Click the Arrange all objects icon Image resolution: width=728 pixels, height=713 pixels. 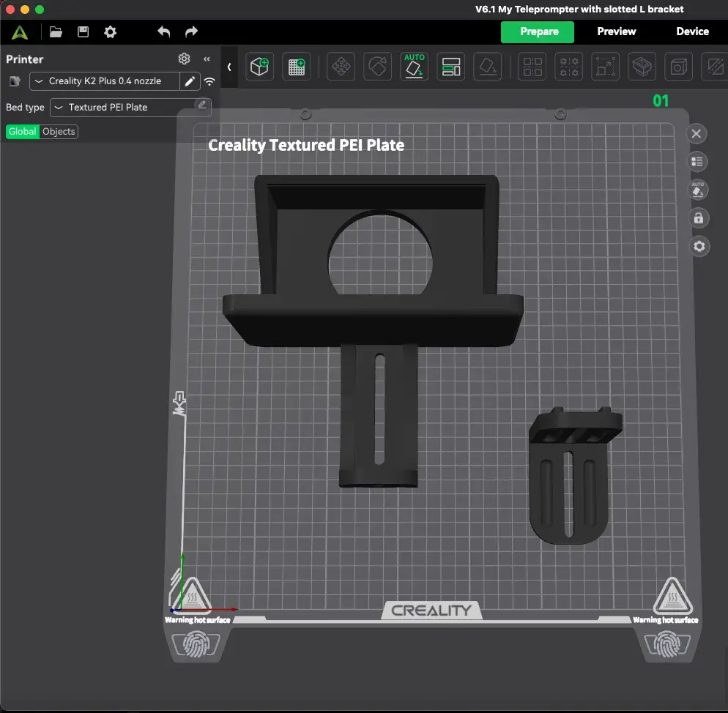[x=450, y=67]
